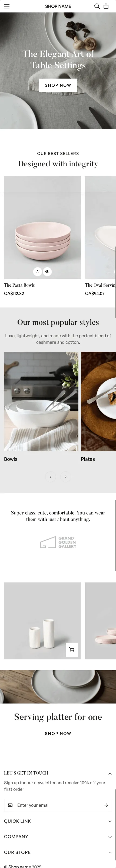This screenshot has width=116, height=868.
Task: Add white vases to cart with cart icon
Action: point(72,649)
